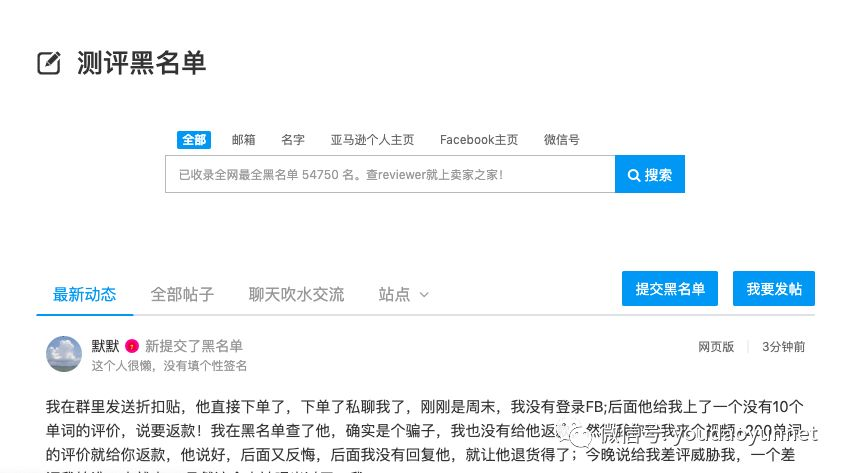
Task: Select the 全部 search filter
Action: [x=194, y=140]
